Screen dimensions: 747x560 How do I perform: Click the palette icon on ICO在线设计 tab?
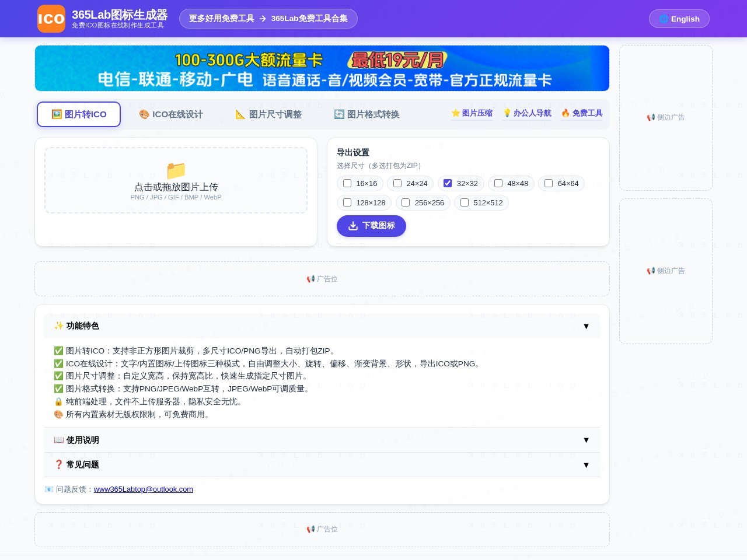tap(144, 114)
